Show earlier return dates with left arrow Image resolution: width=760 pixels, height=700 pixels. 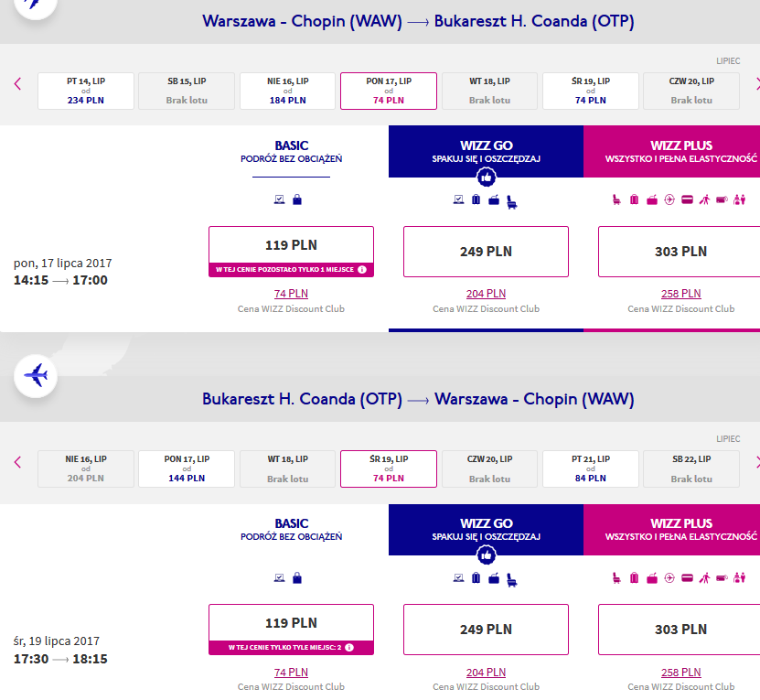[18, 462]
